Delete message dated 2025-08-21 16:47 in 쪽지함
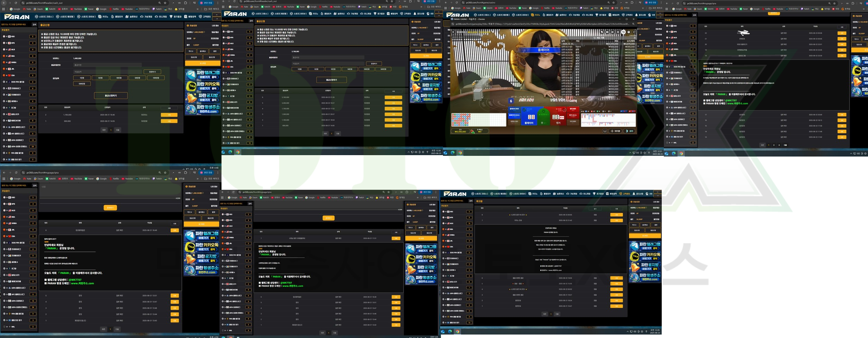The width and height of the screenshot is (868, 338). coord(616,306)
